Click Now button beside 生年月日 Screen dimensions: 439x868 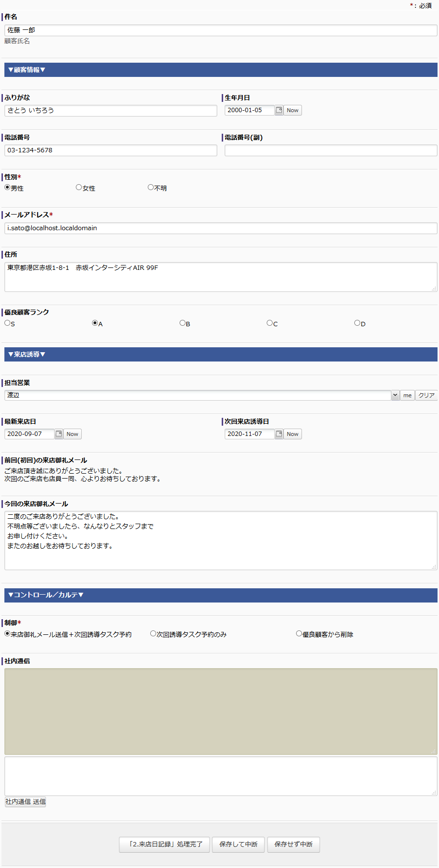pyautogui.click(x=293, y=110)
